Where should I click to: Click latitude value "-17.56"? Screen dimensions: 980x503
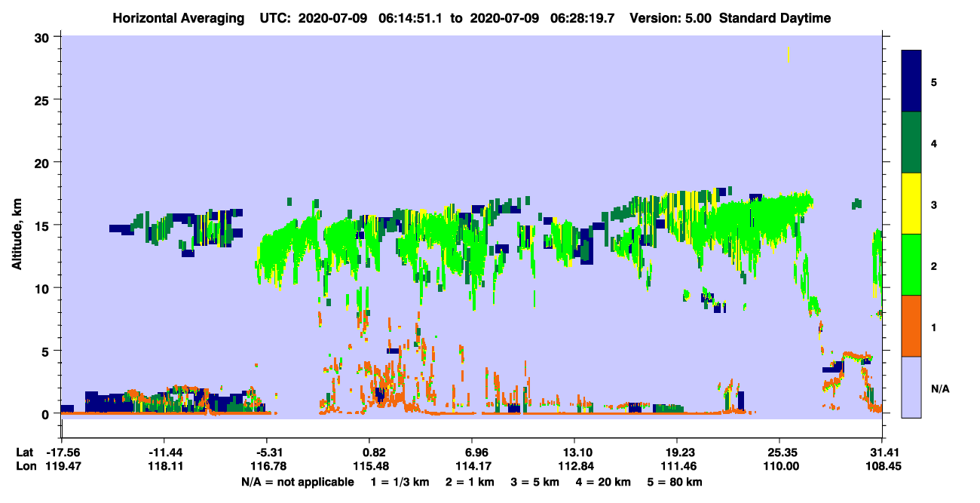[x=63, y=452]
